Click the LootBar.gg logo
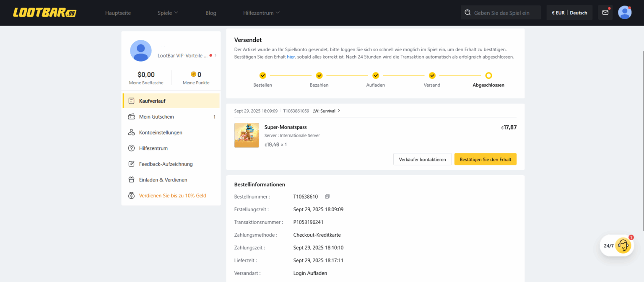The height and width of the screenshot is (282, 644). tap(44, 13)
